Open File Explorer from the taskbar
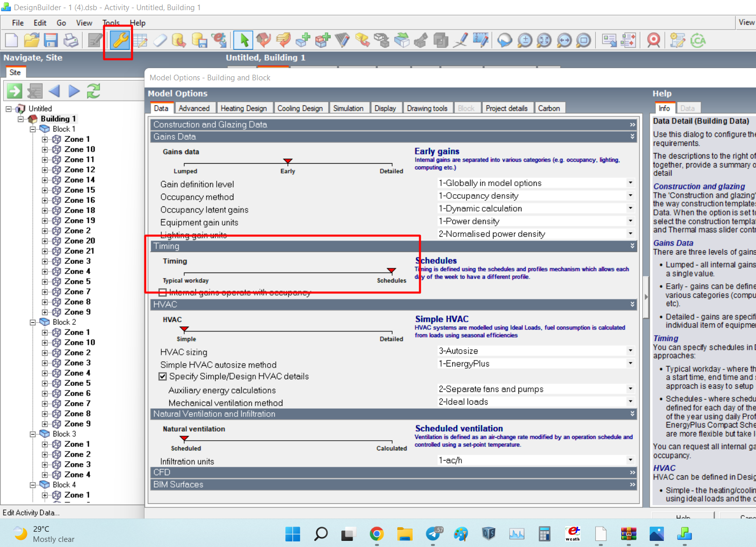Screen dimensions: 756x547 pos(405,534)
